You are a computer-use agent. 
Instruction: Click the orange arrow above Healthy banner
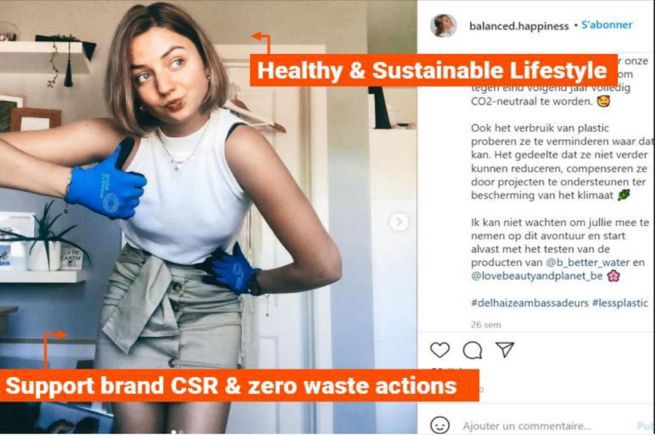pyautogui.click(x=262, y=40)
